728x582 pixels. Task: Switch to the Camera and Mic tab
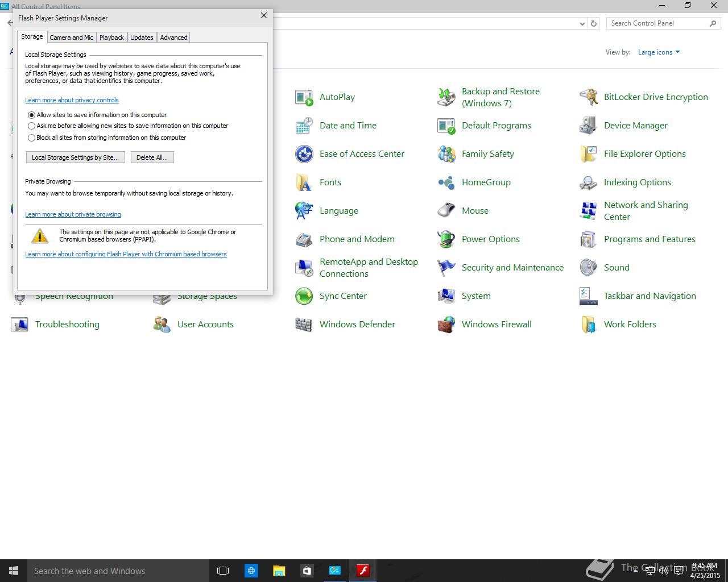(71, 38)
